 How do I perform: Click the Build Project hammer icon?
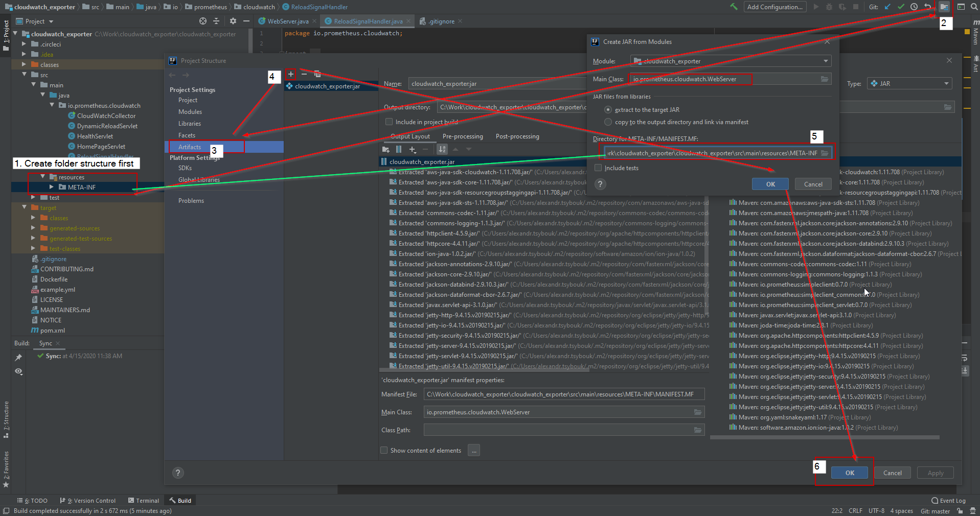[734, 7]
